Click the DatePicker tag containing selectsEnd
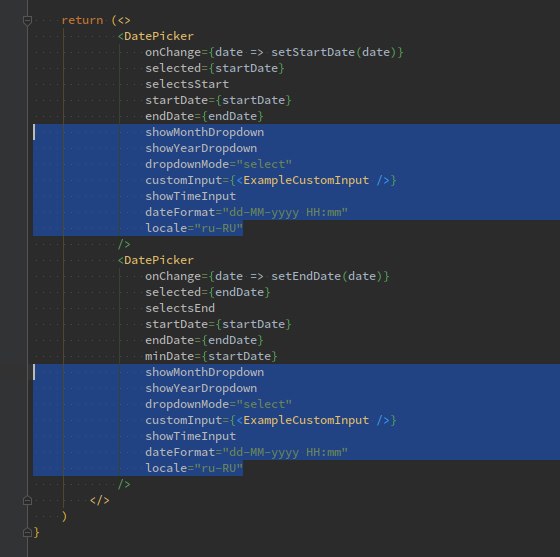The image size is (560, 557). 156,260
